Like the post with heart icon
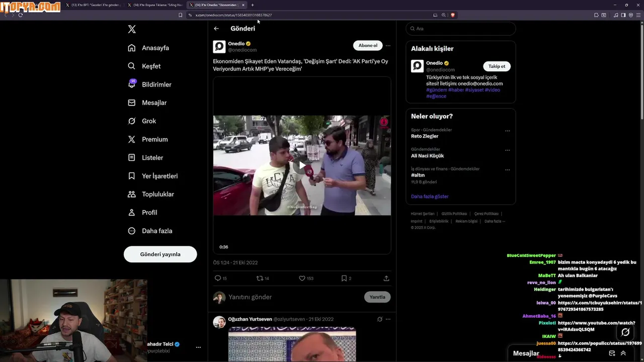 [302, 278]
